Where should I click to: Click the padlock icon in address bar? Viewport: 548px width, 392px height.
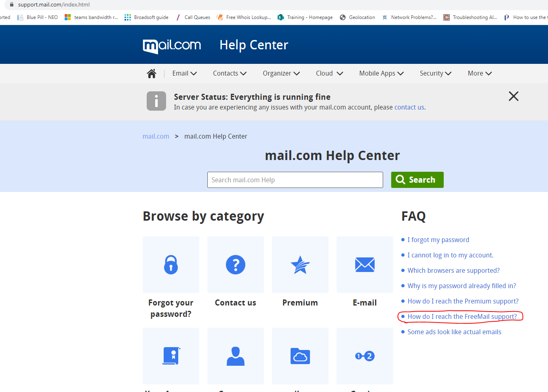pos(12,4)
